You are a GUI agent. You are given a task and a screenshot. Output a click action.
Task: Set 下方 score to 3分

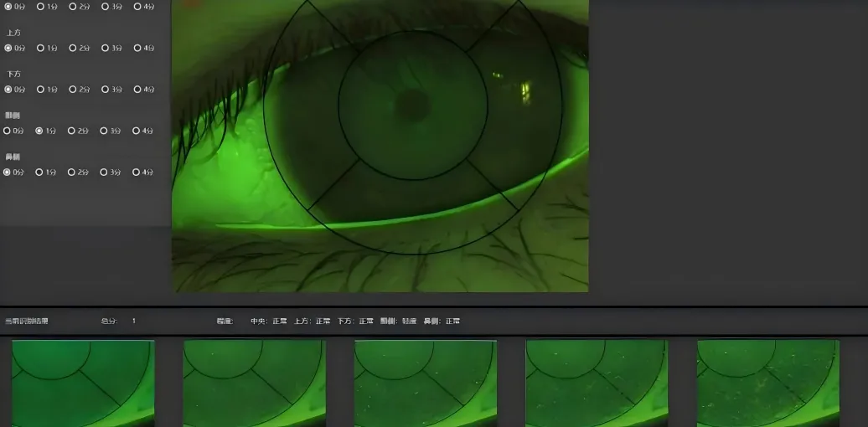pos(106,89)
